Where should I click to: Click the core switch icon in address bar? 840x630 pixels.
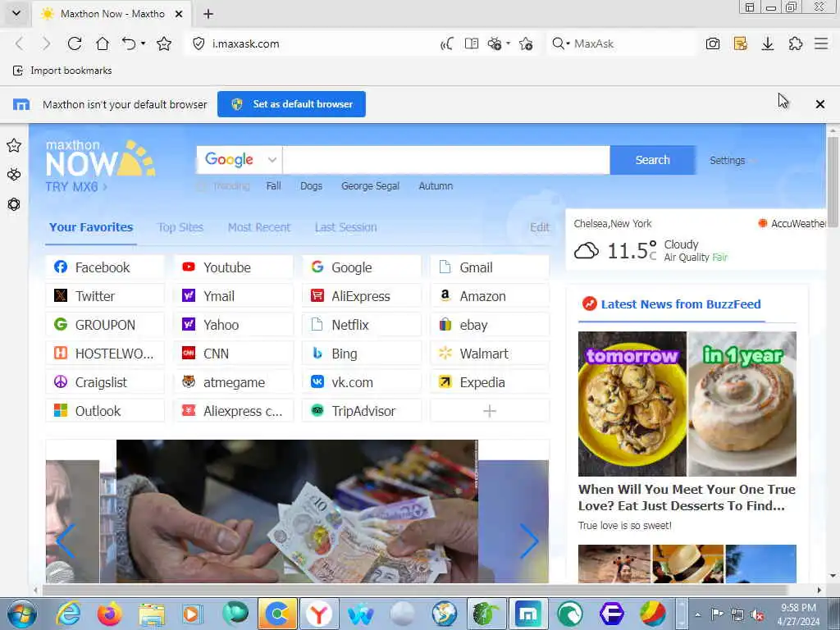[495, 43]
